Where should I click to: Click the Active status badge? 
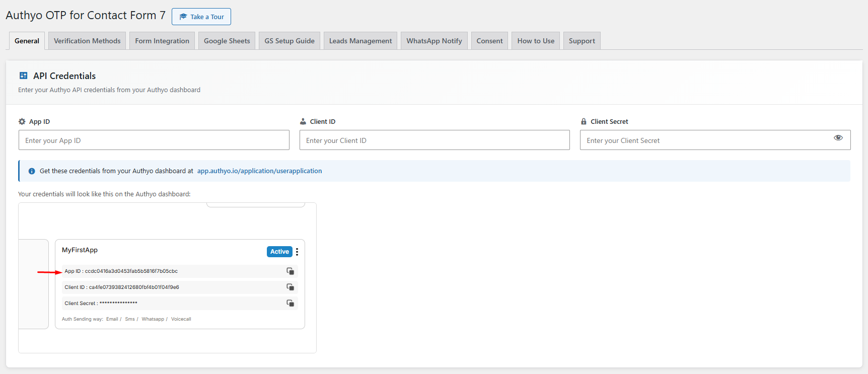tap(279, 252)
